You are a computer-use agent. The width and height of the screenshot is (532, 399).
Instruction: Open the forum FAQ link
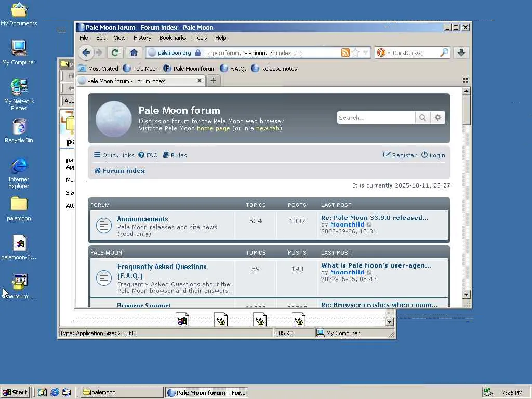(x=148, y=155)
